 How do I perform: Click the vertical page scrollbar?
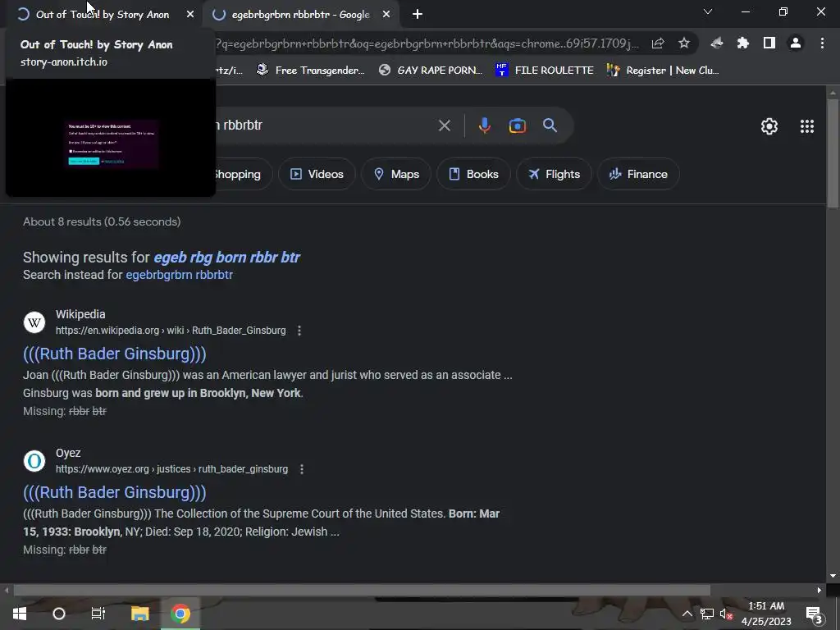point(833,153)
